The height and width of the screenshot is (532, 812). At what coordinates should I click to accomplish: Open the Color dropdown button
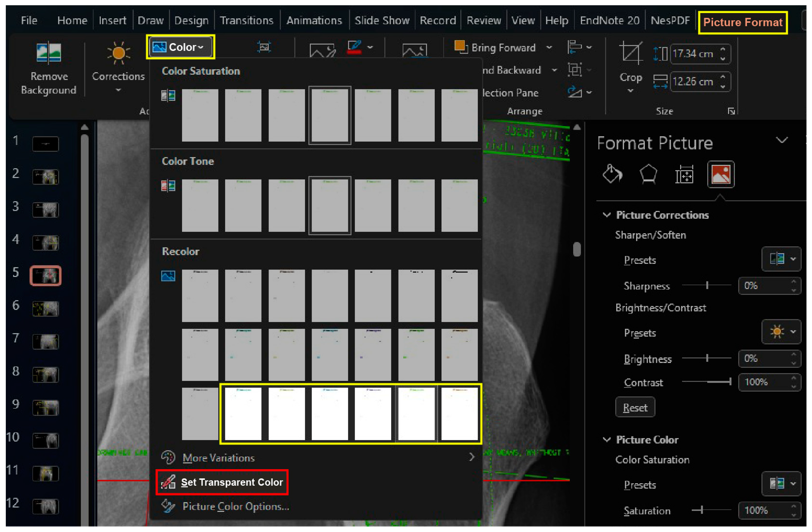(181, 47)
